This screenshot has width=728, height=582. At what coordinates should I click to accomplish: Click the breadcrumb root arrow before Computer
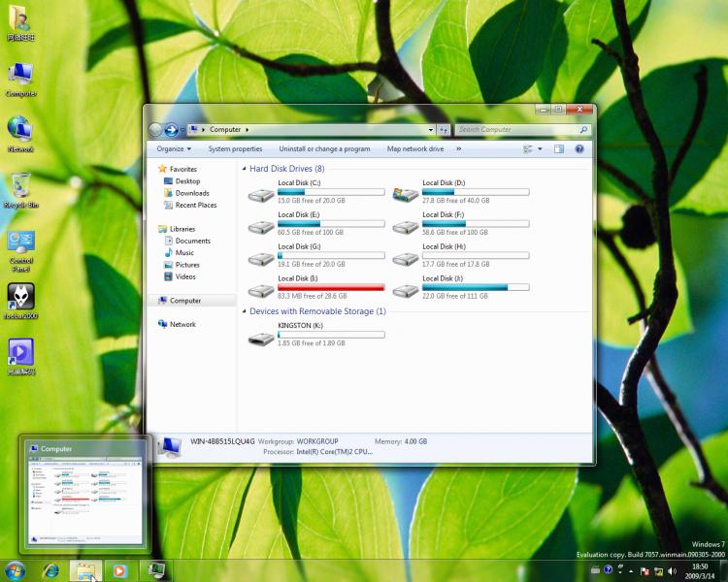[x=204, y=130]
